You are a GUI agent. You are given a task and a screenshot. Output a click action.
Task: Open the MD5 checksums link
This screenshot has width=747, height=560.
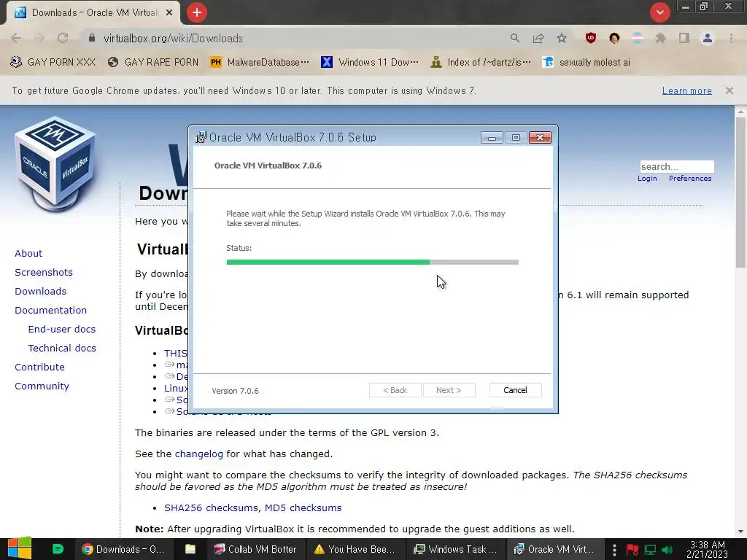pos(303,507)
